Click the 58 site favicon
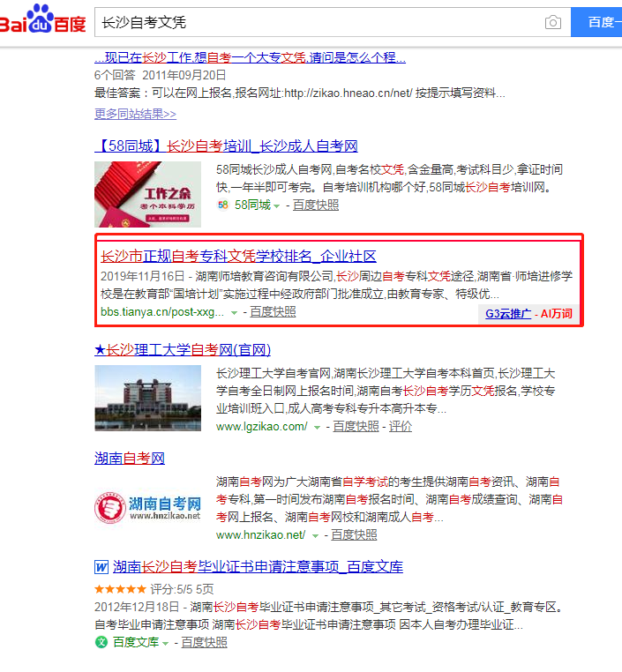The image size is (622, 672). 223,205
